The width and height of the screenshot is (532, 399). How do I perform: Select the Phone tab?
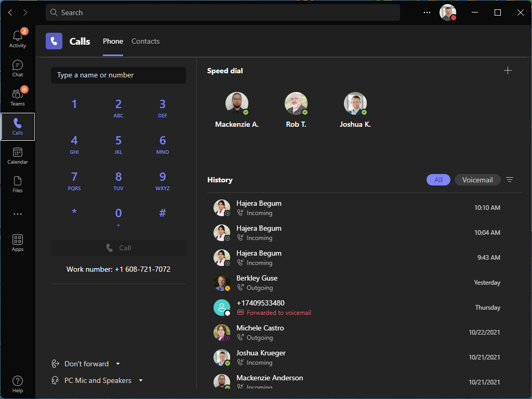tap(113, 41)
